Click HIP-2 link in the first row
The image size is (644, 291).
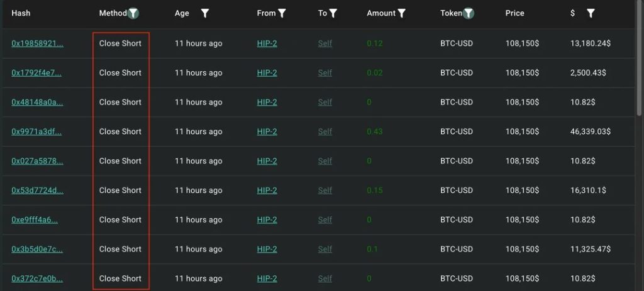coord(267,43)
